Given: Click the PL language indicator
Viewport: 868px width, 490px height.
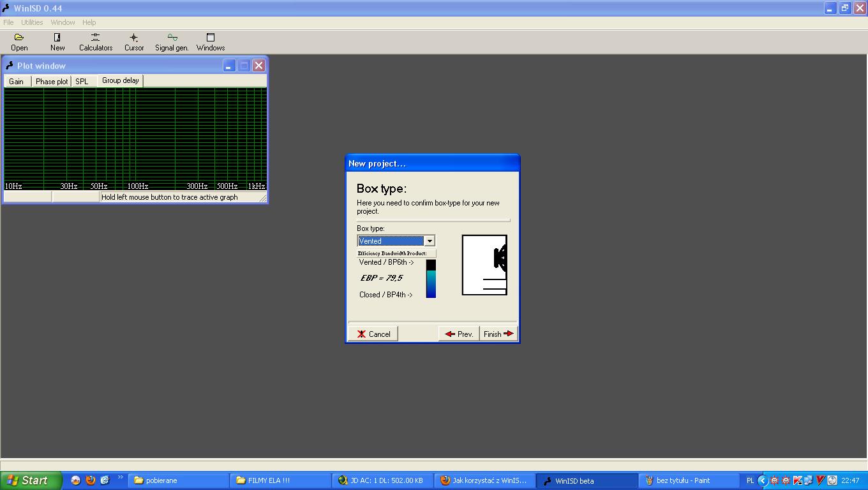Looking at the screenshot, I should point(750,480).
